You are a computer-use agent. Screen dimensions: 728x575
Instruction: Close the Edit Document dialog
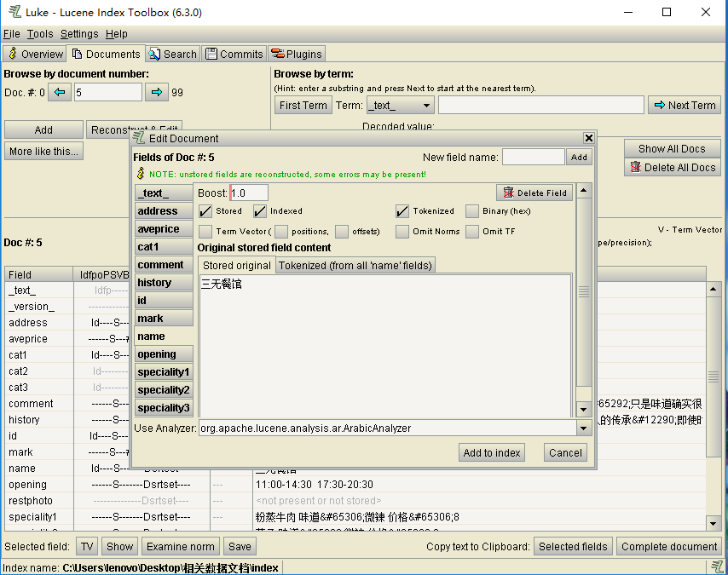[x=589, y=138]
